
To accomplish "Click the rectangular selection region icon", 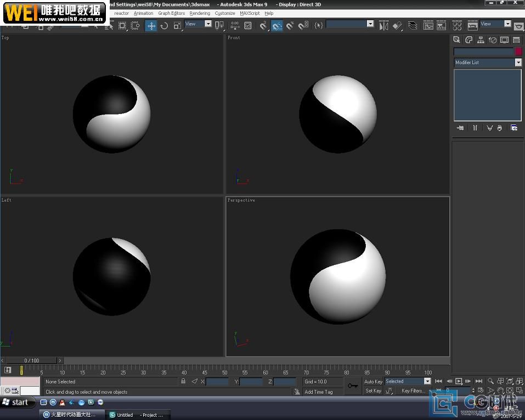I will point(122,26).
